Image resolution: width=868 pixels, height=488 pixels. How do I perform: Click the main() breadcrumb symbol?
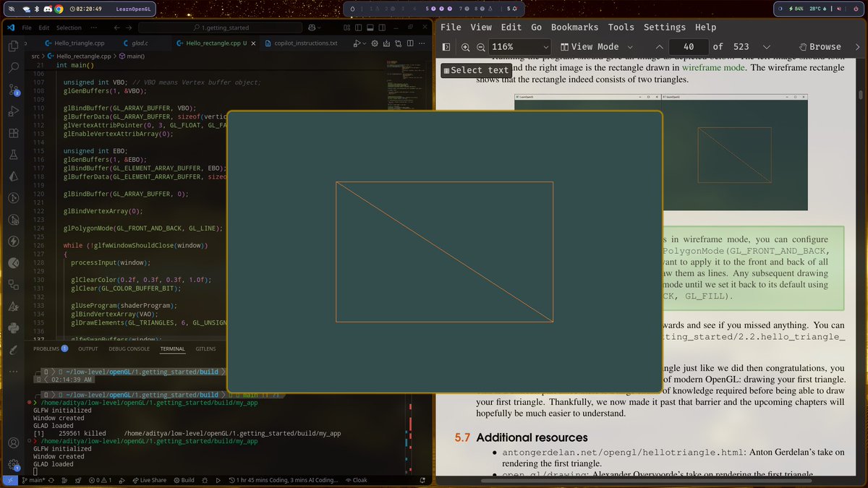click(x=132, y=56)
